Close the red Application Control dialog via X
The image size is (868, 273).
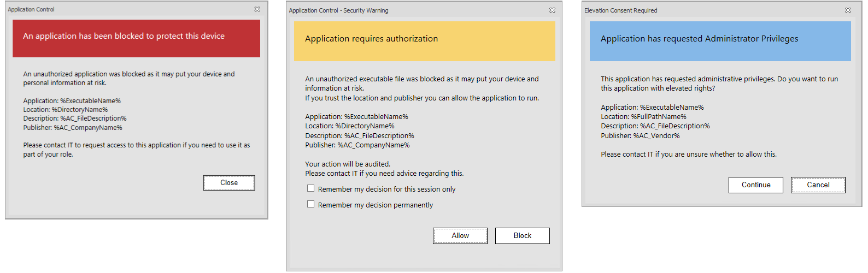257,9
